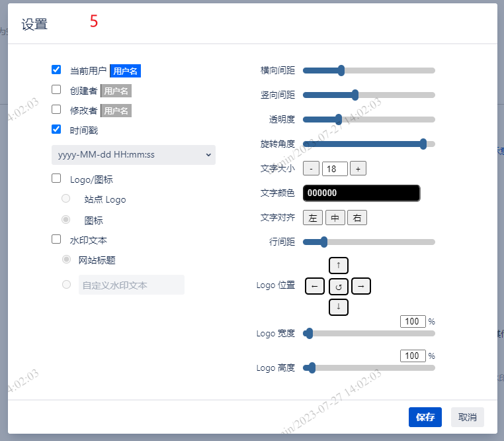504x441 pixels.
Task: Select the 站点 Logo radio option
Action: tap(66, 199)
